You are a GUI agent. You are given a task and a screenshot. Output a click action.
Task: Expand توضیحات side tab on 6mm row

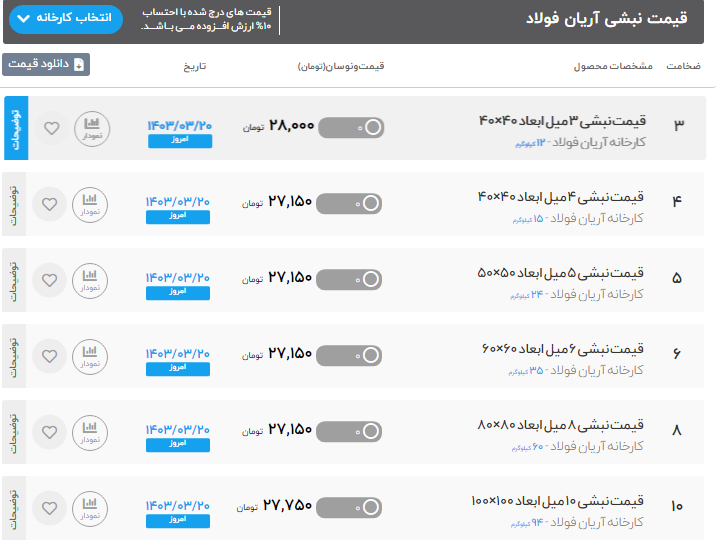click(14, 356)
